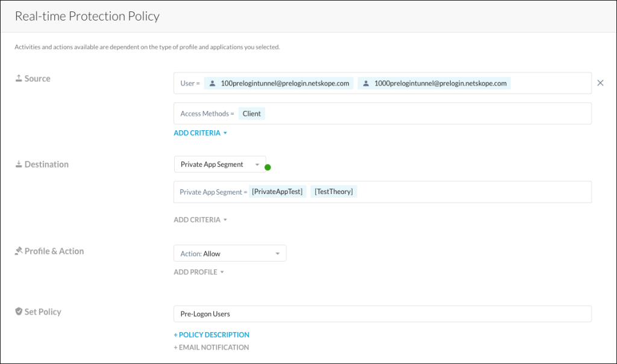
Task: Click inside the Access Methods criteria field
Action: click(383, 113)
